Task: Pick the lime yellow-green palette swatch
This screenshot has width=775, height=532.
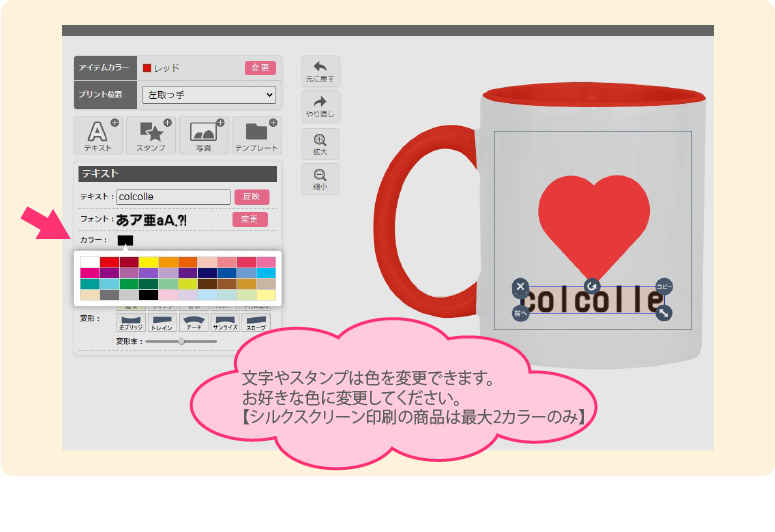Action: tap(187, 284)
